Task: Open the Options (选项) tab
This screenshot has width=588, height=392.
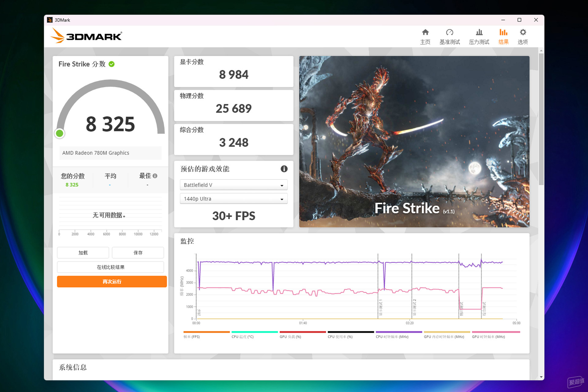Action: 523,37
